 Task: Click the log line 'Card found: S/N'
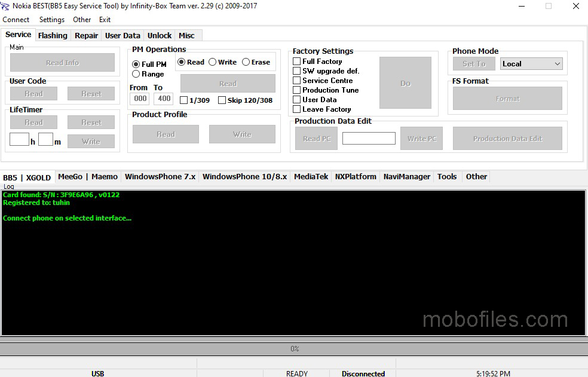pos(61,195)
